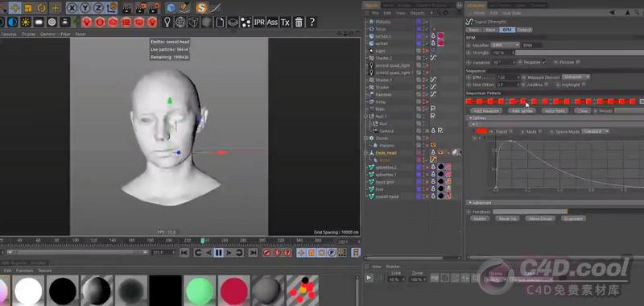
Task: Collapse the Emitter_head hierarchy
Action: [x=367, y=153]
